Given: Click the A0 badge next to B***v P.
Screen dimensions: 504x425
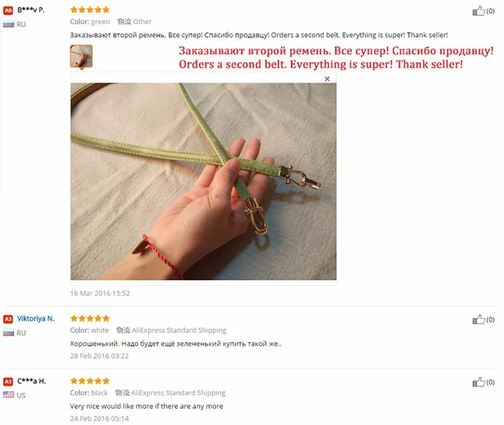Looking at the screenshot, I should click(x=8, y=10).
